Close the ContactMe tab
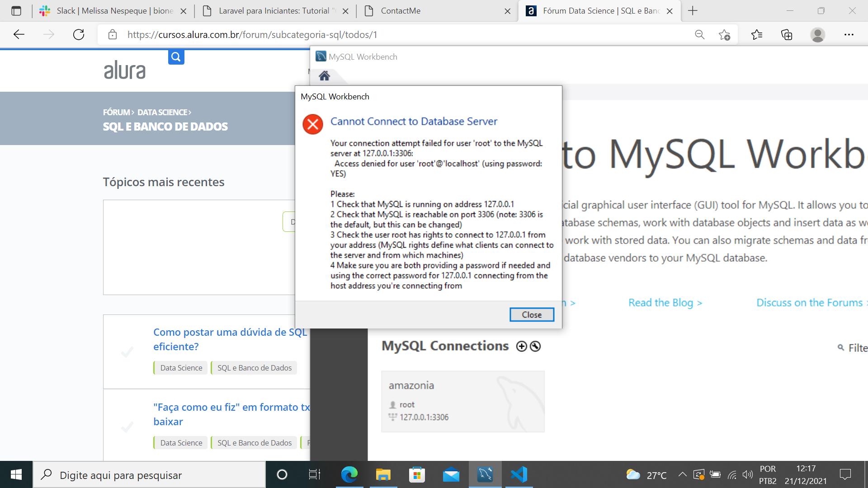 click(x=508, y=11)
